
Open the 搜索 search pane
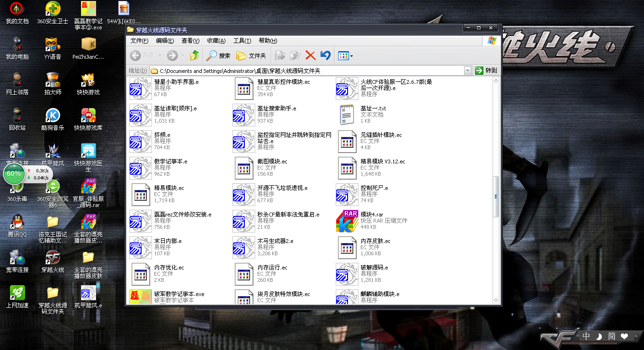point(218,55)
